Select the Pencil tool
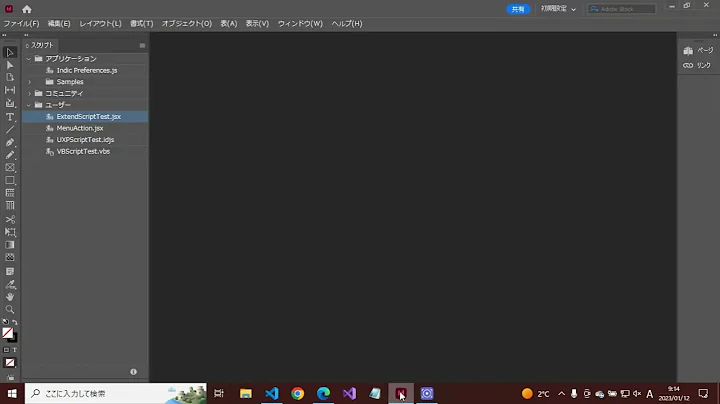The width and height of the screenshot is (720, 404). [x=10, y=155]
